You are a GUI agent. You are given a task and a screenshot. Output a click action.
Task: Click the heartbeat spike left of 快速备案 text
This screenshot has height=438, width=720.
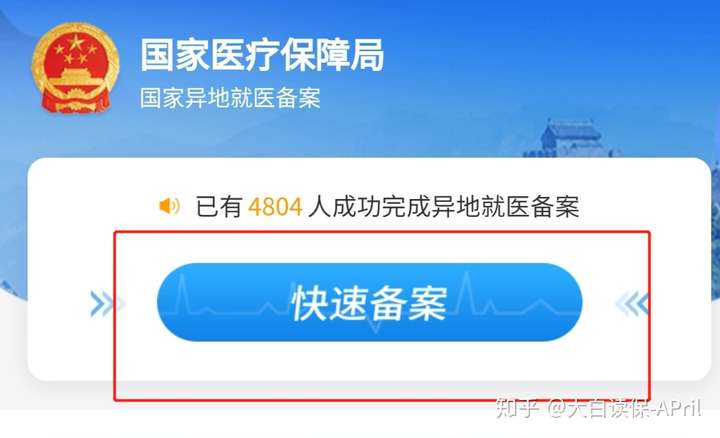[x=182, y=292]
